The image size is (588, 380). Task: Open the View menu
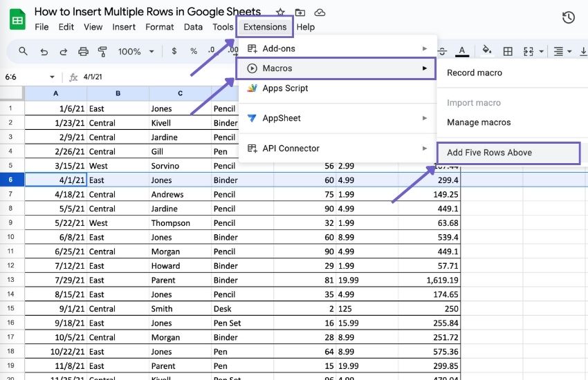coord(93,27)
